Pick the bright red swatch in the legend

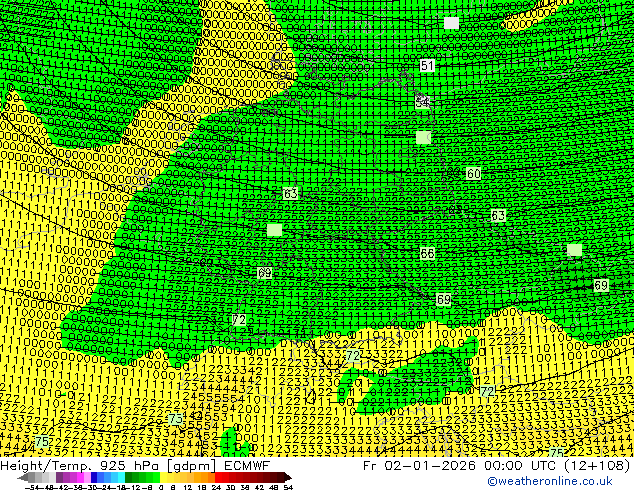[x=218, y=477]
